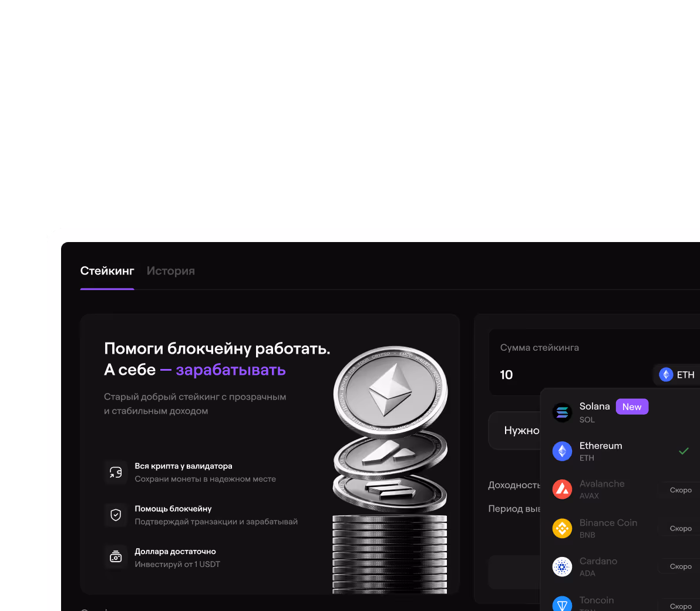Viewport: 700px width, 611px height.
Task: Click the shield icon for Помощь блокчейну
Action: pyautogui.click(x=116, y=515)
